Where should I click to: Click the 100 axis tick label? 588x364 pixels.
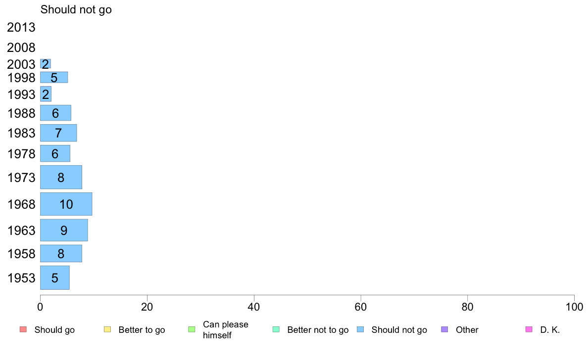click(x=574, y=307)
